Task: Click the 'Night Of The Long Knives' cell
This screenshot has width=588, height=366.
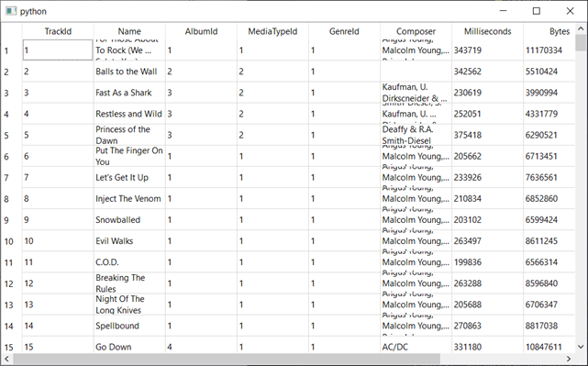Action: 129,305
